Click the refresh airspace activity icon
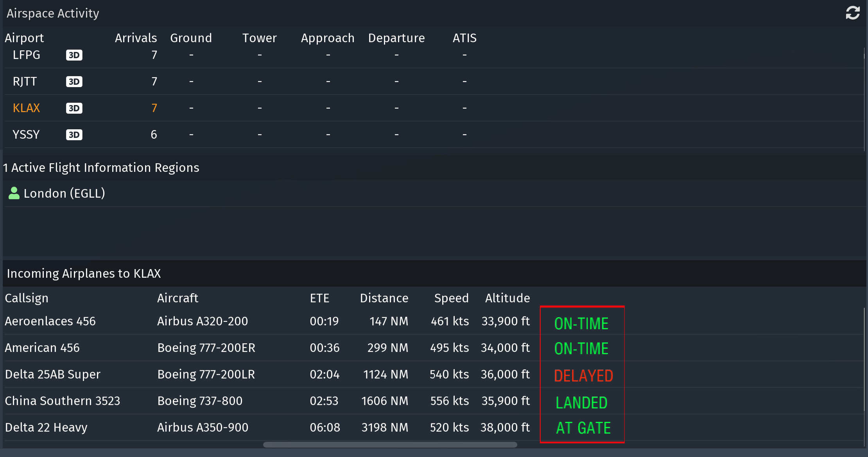Screen dimensions: 868x457 [x=852, y=13]
